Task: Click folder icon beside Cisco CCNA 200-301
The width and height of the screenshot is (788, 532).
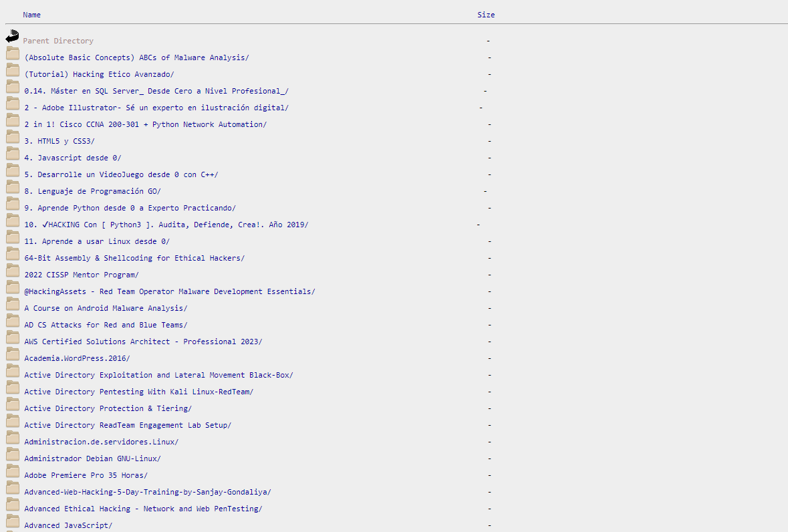Action: 13,120
